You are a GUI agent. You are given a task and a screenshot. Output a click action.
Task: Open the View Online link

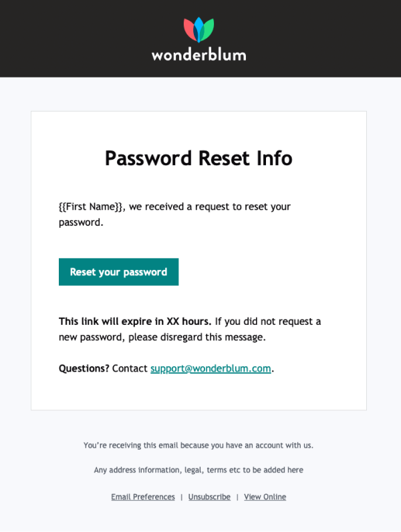coord(265,497)
